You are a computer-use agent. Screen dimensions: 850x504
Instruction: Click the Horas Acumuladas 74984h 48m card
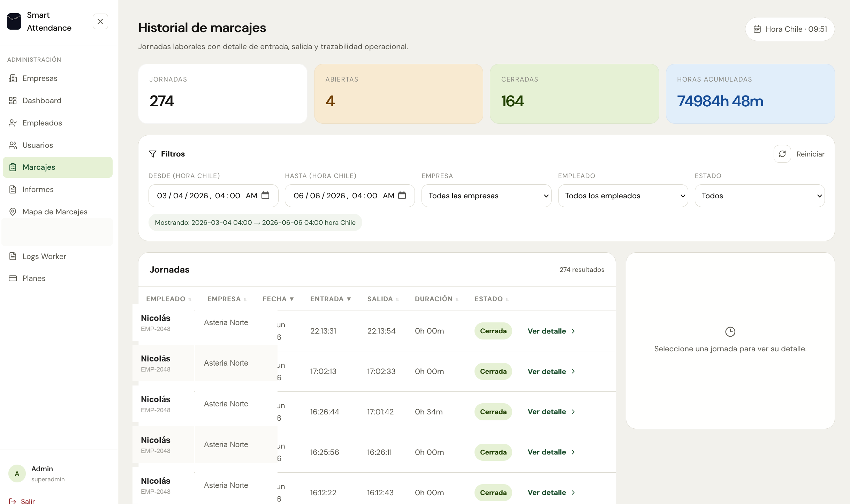tap(750, 94)
